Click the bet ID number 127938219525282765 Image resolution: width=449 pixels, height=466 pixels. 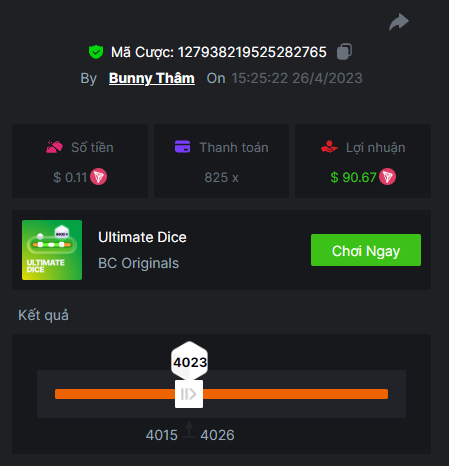coord(252,52)
